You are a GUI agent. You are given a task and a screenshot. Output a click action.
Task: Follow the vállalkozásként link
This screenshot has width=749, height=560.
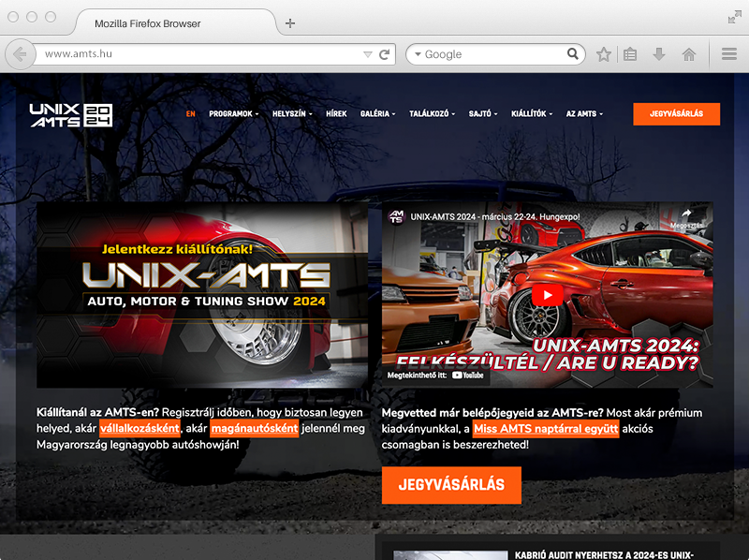(140, 429)
